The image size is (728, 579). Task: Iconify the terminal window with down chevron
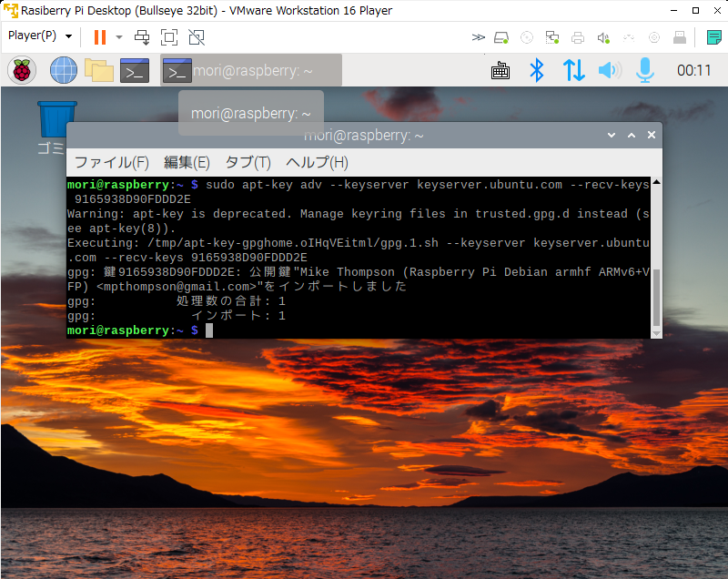[x=612, y=135]
